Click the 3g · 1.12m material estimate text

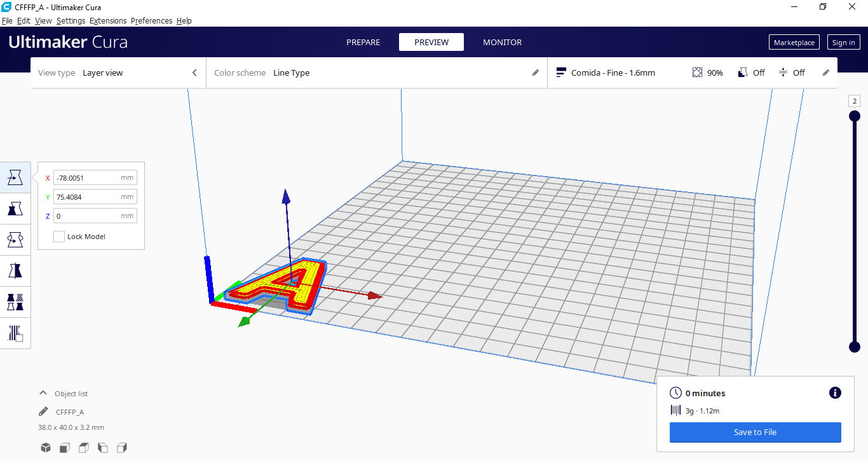coord(702,411)
